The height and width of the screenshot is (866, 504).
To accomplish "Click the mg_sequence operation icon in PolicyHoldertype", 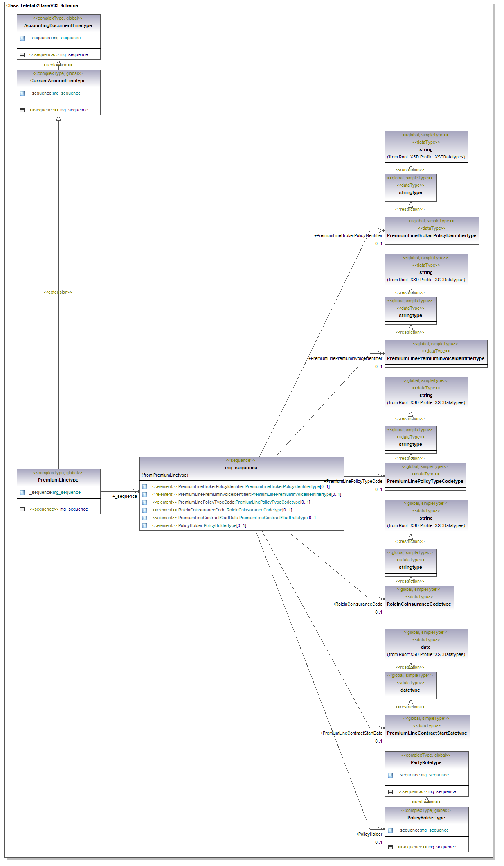I will pyautogui.click(x=390, y=847).
